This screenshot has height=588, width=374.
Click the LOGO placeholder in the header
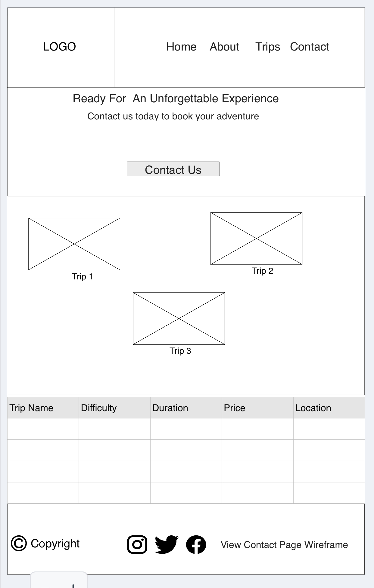[60, 47]
